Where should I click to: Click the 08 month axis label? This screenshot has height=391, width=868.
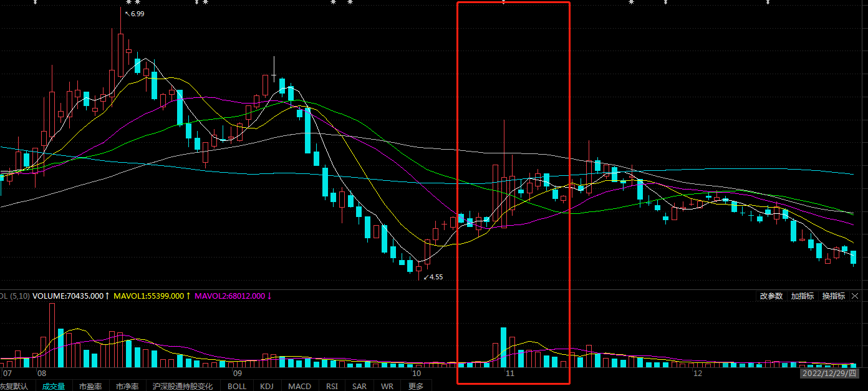[41, 373]
